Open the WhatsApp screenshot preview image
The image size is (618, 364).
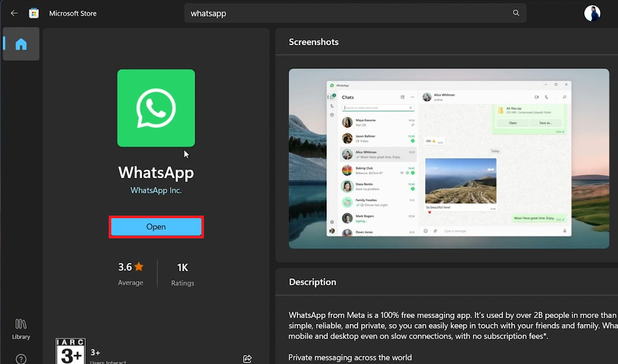pyautogui.click(x=449, y=159)
